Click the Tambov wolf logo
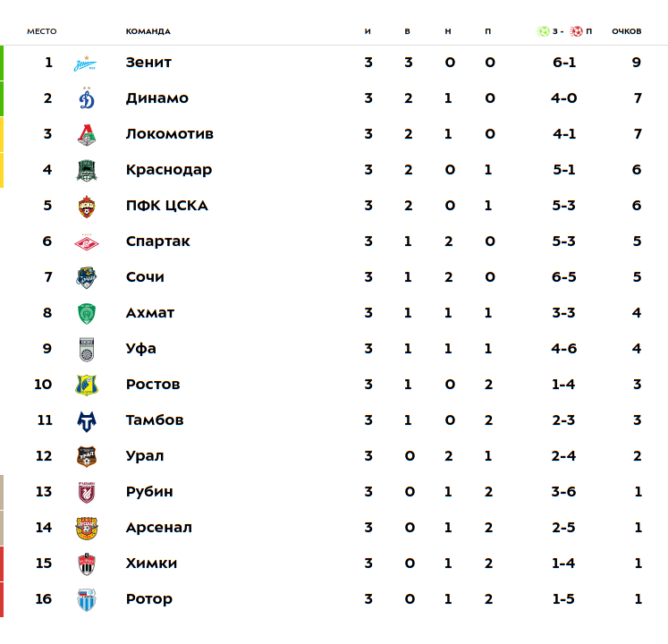 tap(87, 420)
